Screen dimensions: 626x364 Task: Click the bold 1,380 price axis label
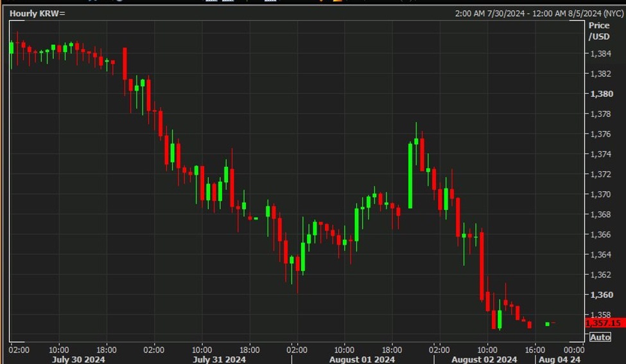click(601, 94)
